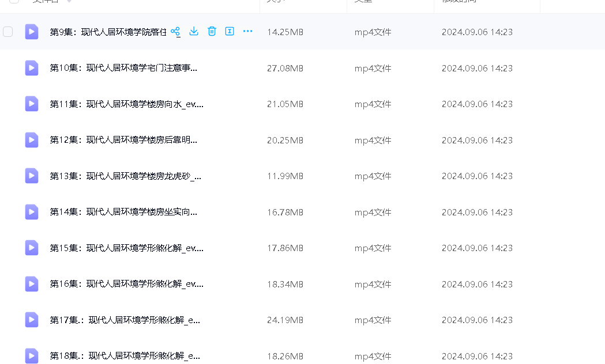Select the 27.08MB size cell of 第10集

pyautogui.click(x=285, y=68)
